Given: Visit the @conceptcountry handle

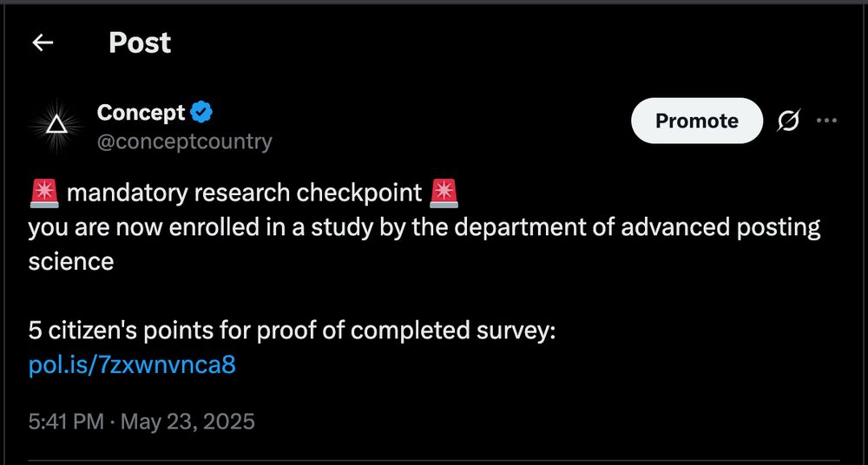Looking at the screenshot, I should (184, 141).
